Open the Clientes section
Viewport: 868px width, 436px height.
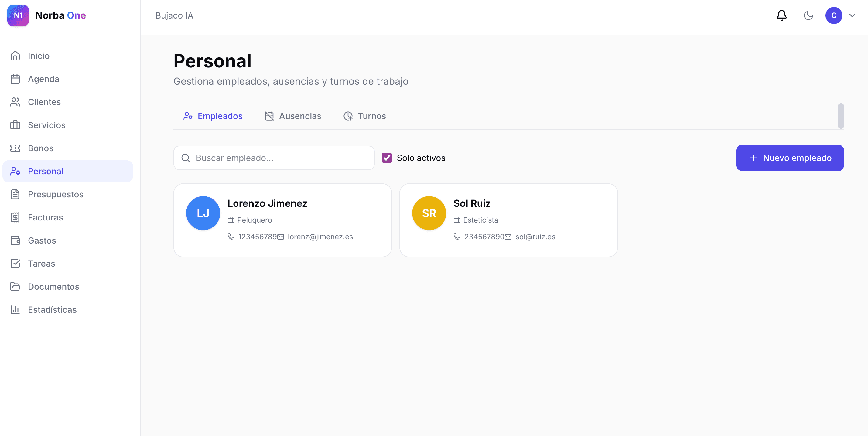point(68,102)
